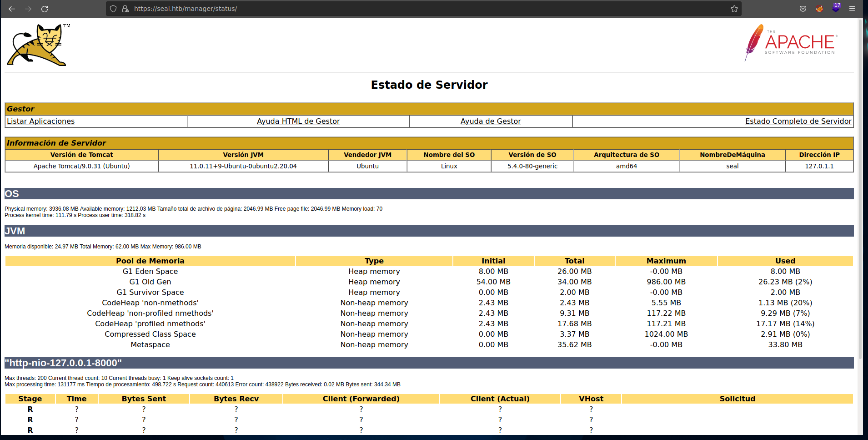Click the URL address bar

tap(409, 9)
